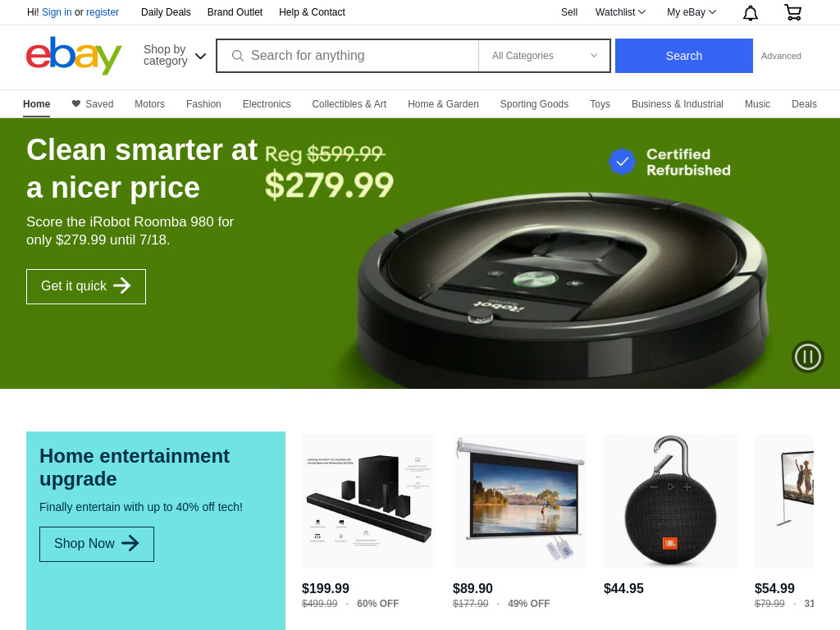Screen dimensions: 840x630
Task: Click the eBay logo
Action: [x=74, y=56]
